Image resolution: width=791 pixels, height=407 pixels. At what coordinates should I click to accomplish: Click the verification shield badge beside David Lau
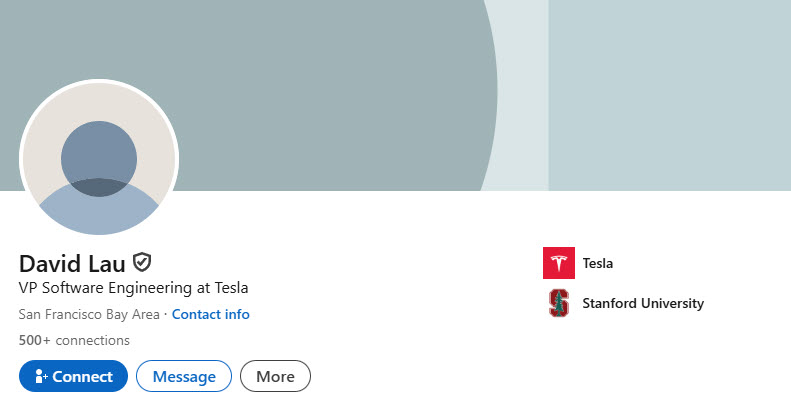pyautogui.click(x=143, y=263)
